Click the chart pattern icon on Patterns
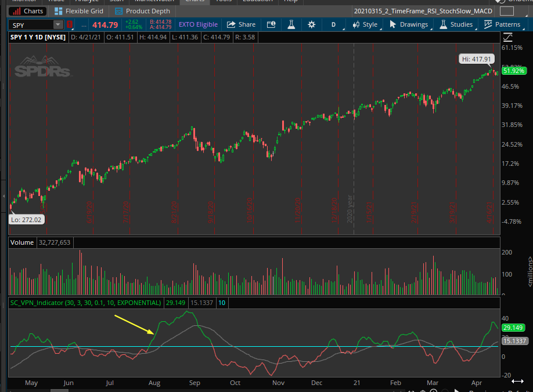The width and height of the screenshot is (533, 392). click(x=488, y=24)
